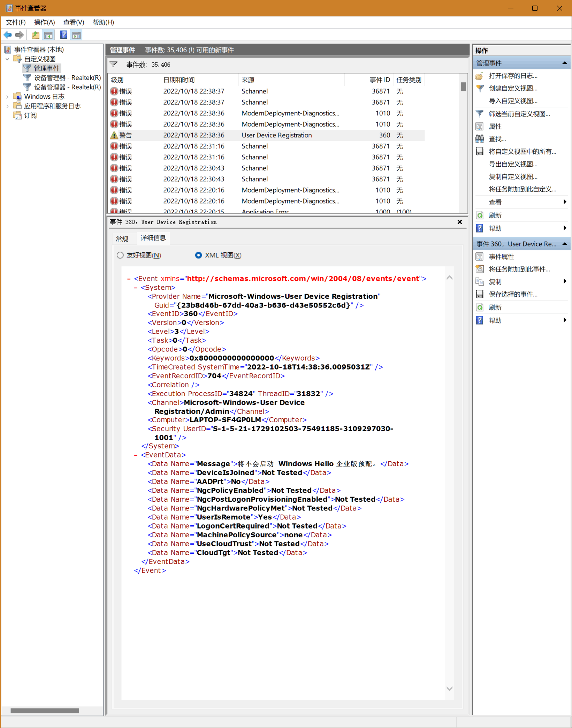Click the warning icon on User Device Registration row
This screenshot has width=572, height=728.
pyautogui.click(x=114, y=135)
